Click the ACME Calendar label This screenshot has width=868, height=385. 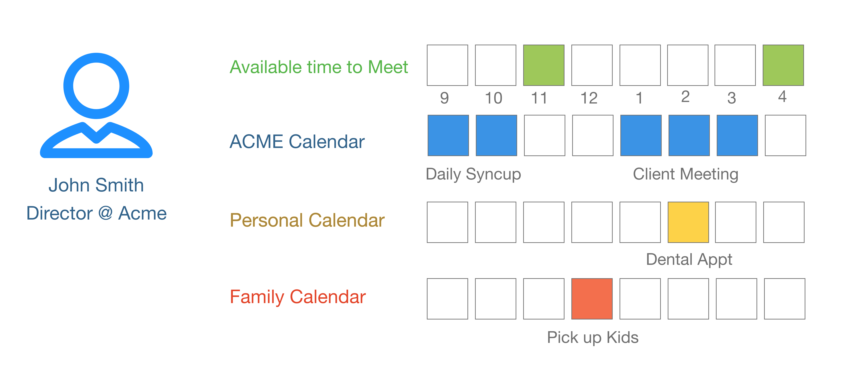[297, 142]
